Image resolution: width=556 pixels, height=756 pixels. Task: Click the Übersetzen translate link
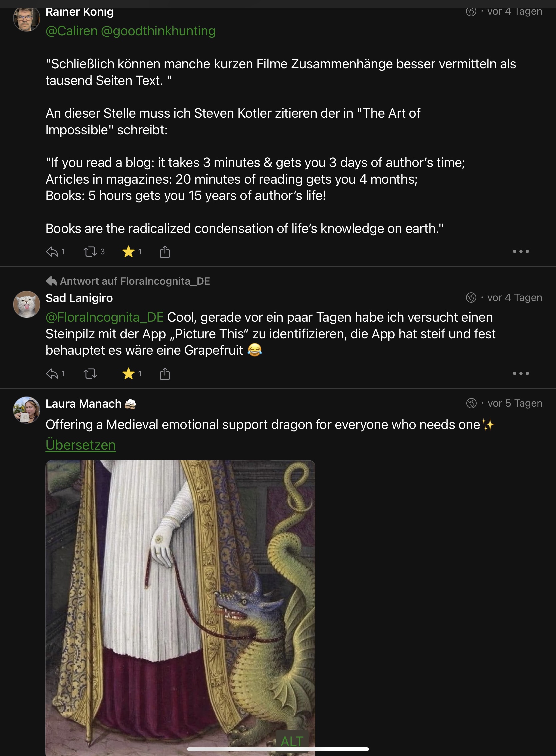(80, 445)
